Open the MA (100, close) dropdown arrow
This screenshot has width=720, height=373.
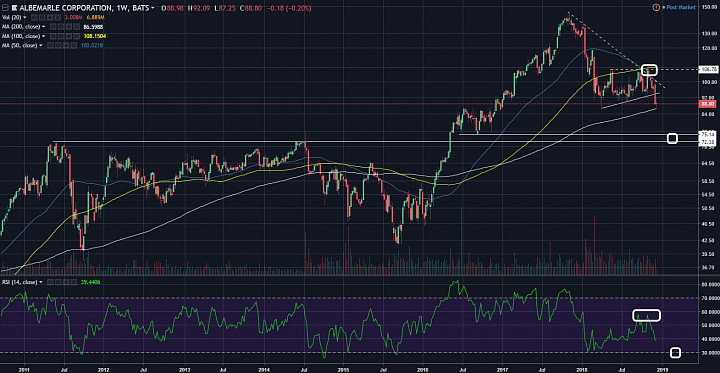point(43,36)
